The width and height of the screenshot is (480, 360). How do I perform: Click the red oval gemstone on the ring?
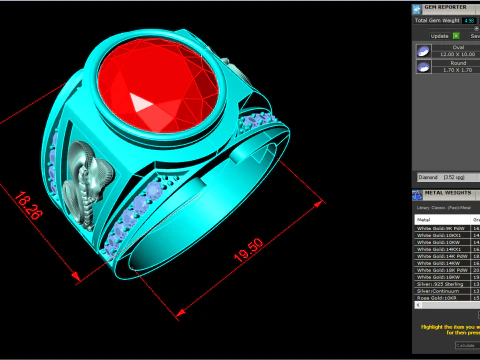[158, 85]
